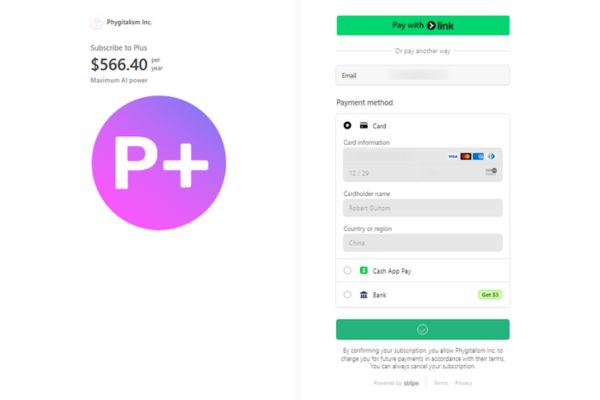
Task: Open the Privacy link in the footer
Action: click(463, 383)
